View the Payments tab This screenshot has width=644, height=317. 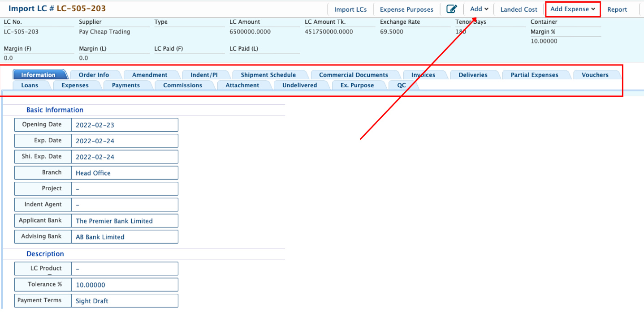tap(125, 85)
